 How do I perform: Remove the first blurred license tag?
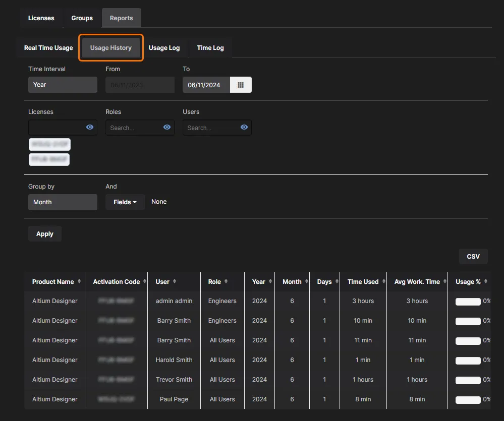(49, 144)
